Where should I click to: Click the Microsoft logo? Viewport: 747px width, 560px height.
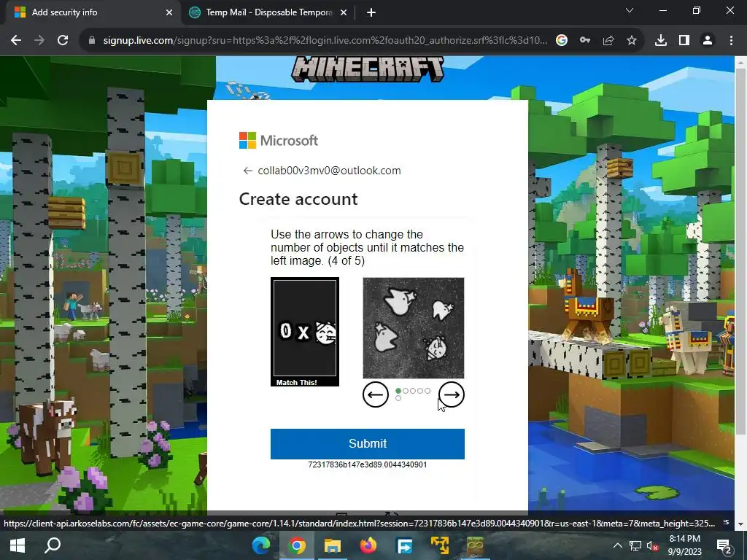coord(278,141)
